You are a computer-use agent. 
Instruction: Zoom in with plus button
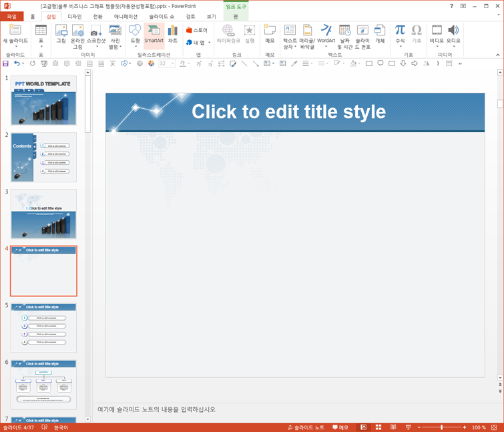465,427
